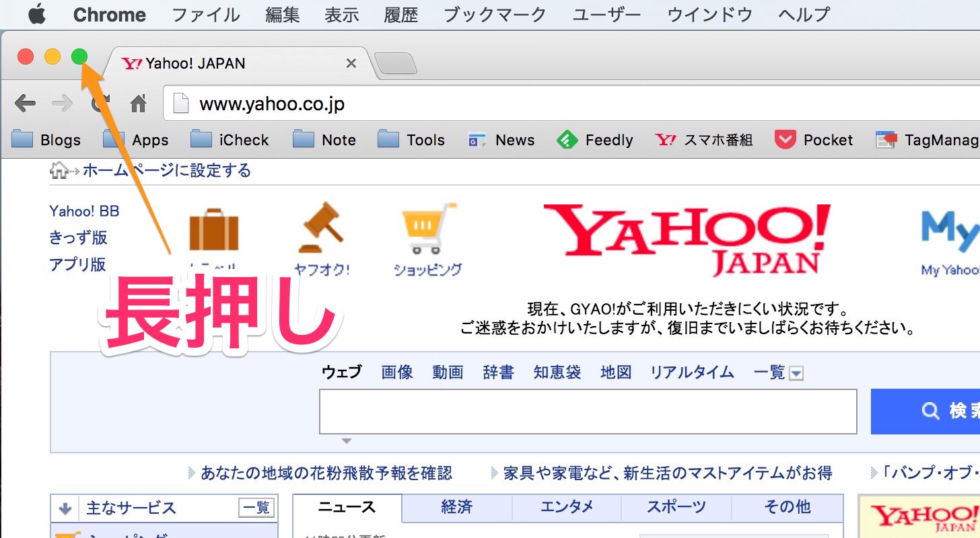
Task: Switch to the 経済 tab
Action: [x=457, y=508]
